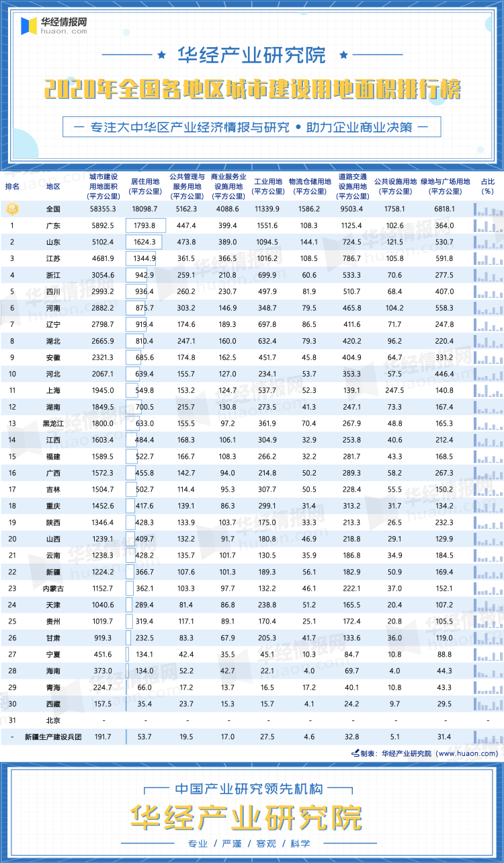Click 陕西 total area value 1346.4

[103, 522]
